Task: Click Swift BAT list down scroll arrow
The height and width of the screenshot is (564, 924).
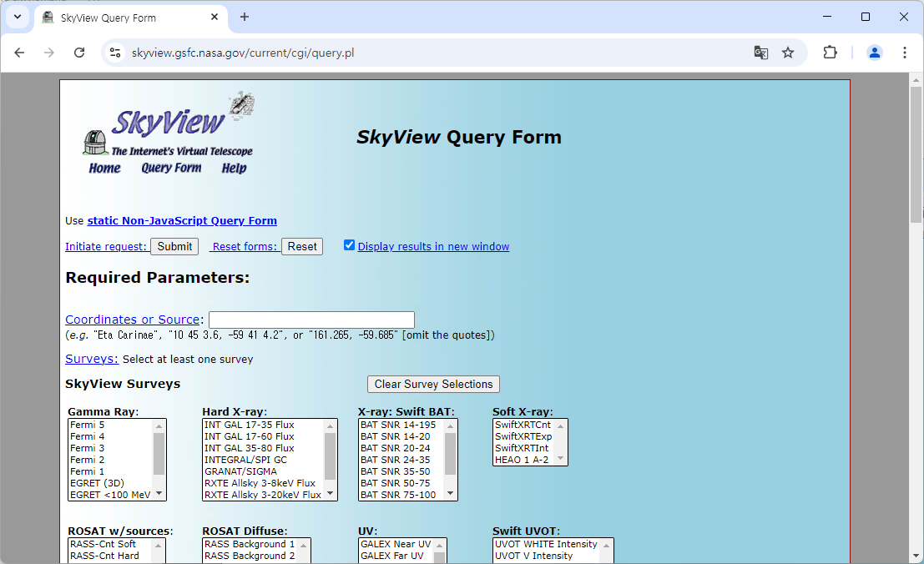Action: pos(450,493)
